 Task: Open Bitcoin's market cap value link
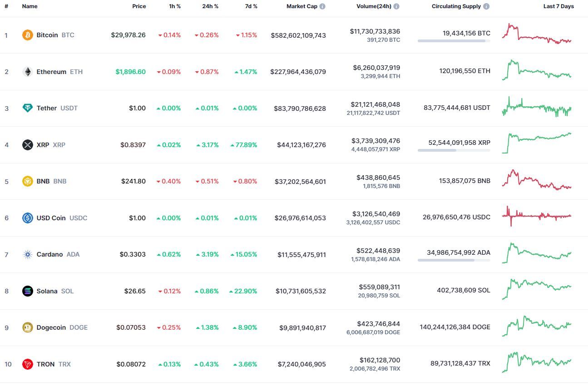tap(298, 35)
